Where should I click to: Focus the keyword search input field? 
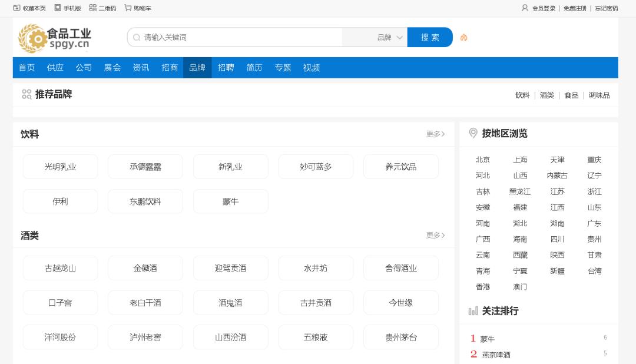[241, 37]
